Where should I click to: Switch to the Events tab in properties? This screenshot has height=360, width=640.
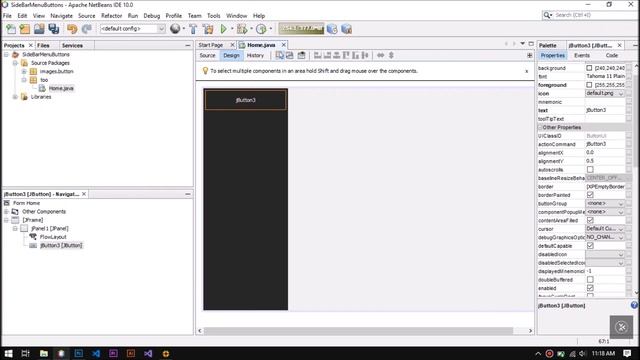582,55
